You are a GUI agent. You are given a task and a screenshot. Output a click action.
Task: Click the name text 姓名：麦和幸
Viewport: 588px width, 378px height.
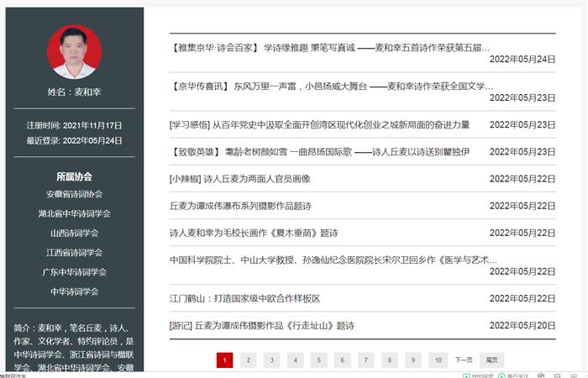coord(74,92)
